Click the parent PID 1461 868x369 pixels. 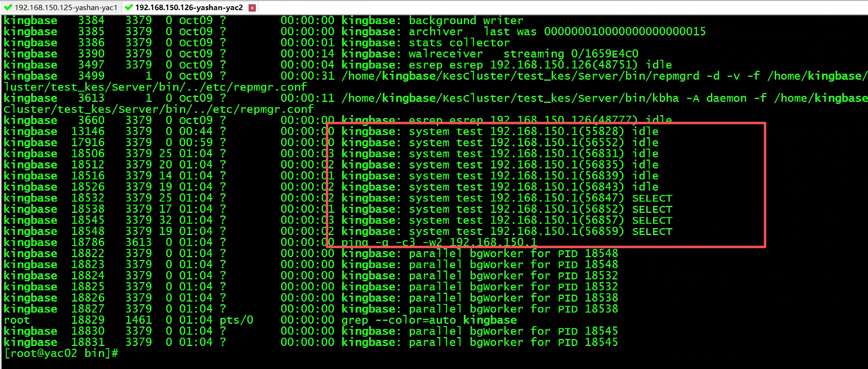(x=139, y=320)
